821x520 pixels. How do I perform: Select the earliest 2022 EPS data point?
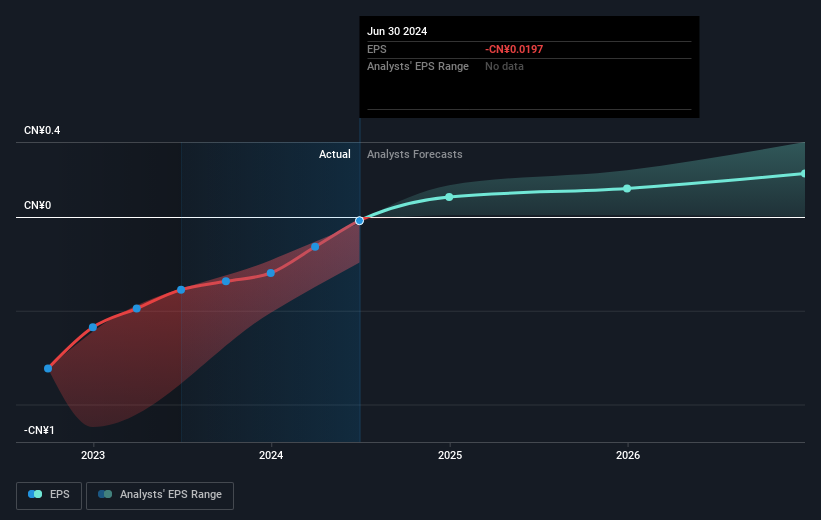pos(48,369)
